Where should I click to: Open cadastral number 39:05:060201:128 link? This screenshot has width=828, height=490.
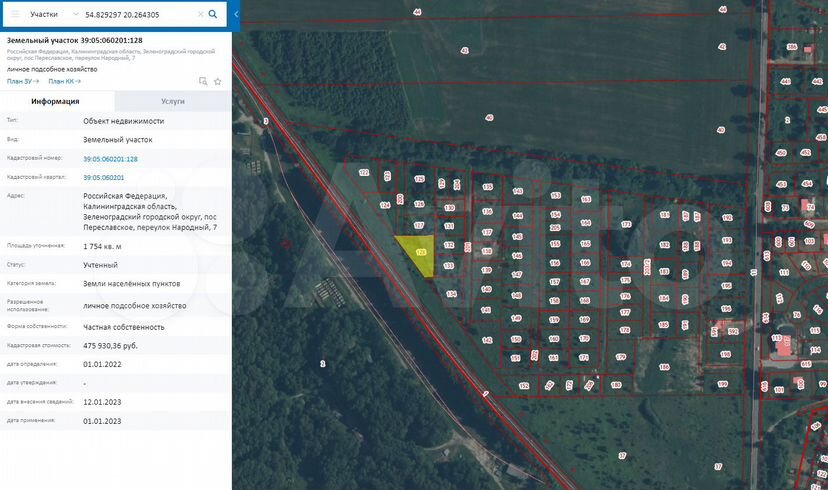pyautogui.click(x=110, y=159)
